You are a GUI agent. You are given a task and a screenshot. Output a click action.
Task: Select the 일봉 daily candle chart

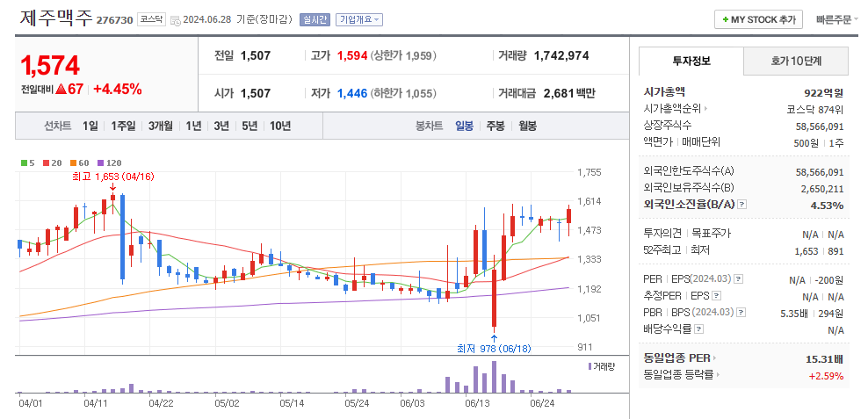464,126
